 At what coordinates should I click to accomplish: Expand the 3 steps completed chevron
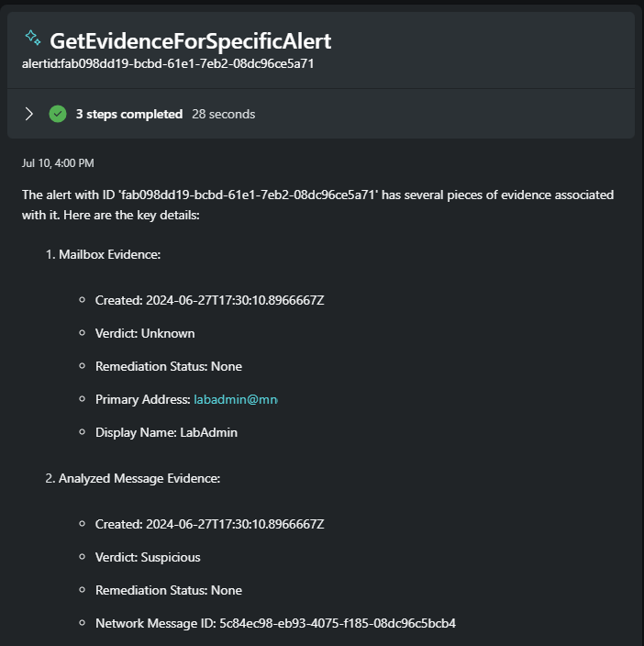point(29,114)
